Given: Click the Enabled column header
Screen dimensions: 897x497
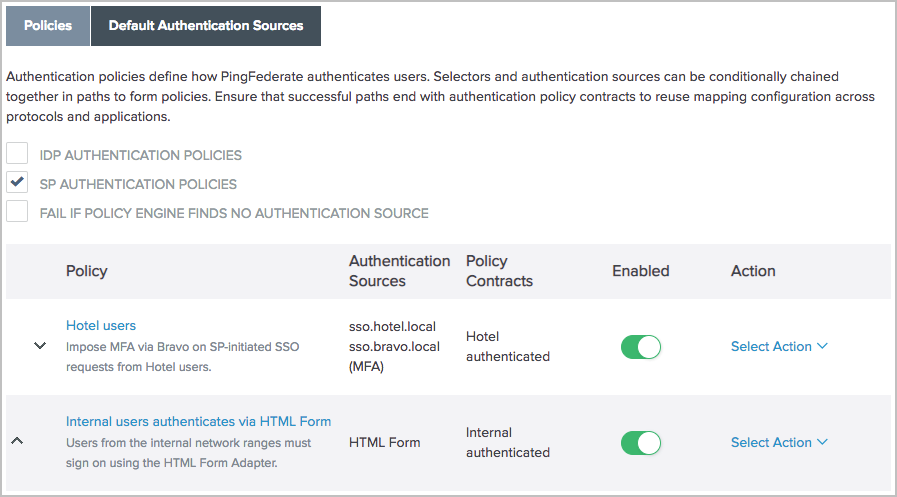Looking at the screenshot, I should (x=640, y=271).
